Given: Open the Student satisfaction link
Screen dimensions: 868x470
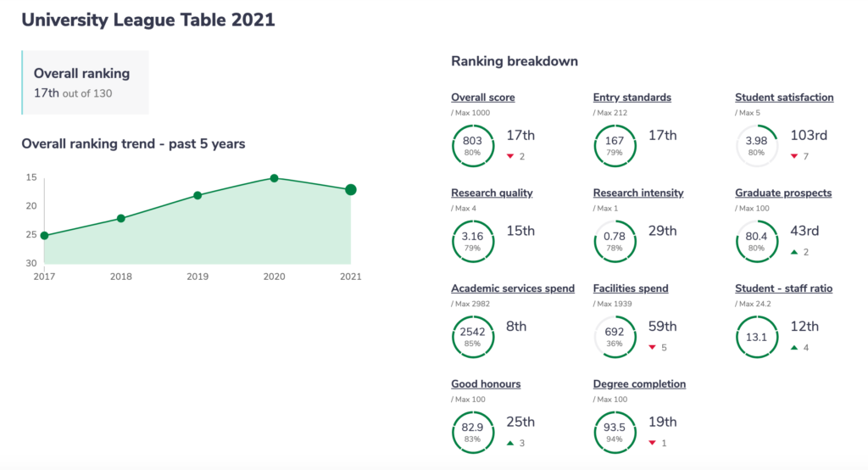Looking at the screenshot, I should [x=784, y=98].
